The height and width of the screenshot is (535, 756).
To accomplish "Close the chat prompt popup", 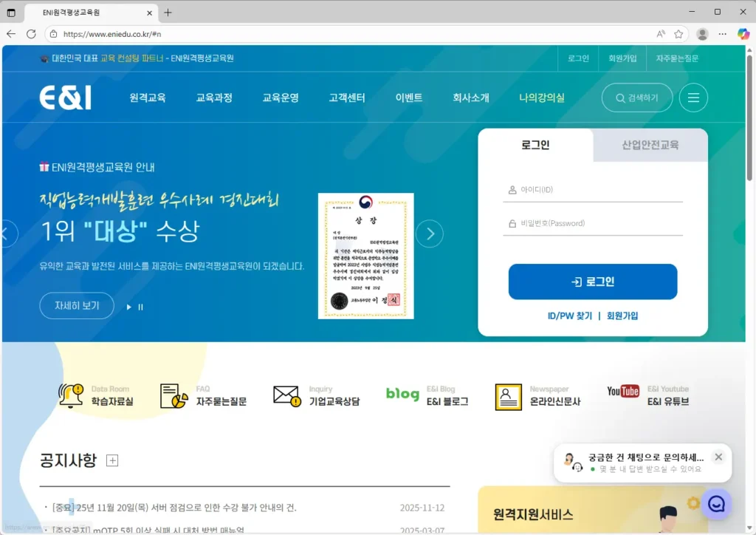I will (718, 457).
